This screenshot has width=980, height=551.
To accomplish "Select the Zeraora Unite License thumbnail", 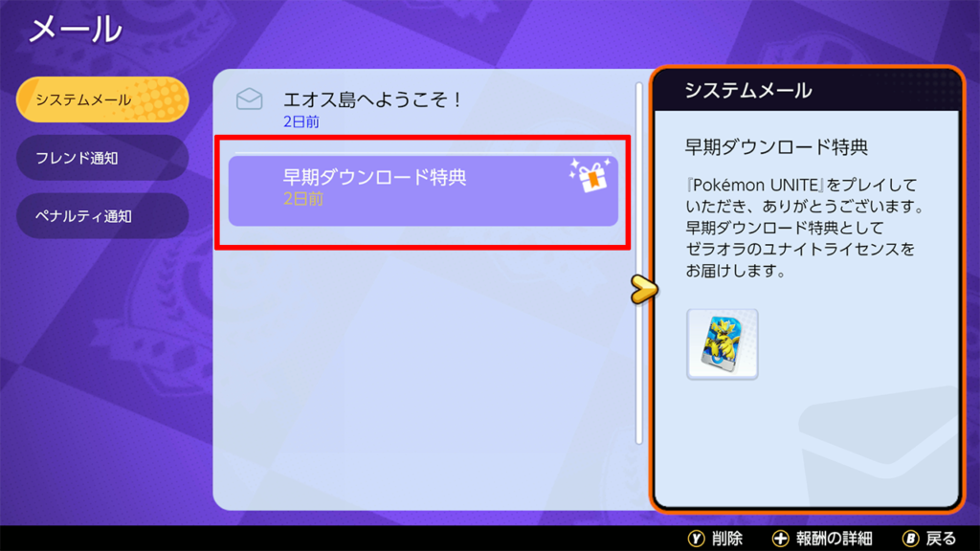I will click(x=722, y=343).
